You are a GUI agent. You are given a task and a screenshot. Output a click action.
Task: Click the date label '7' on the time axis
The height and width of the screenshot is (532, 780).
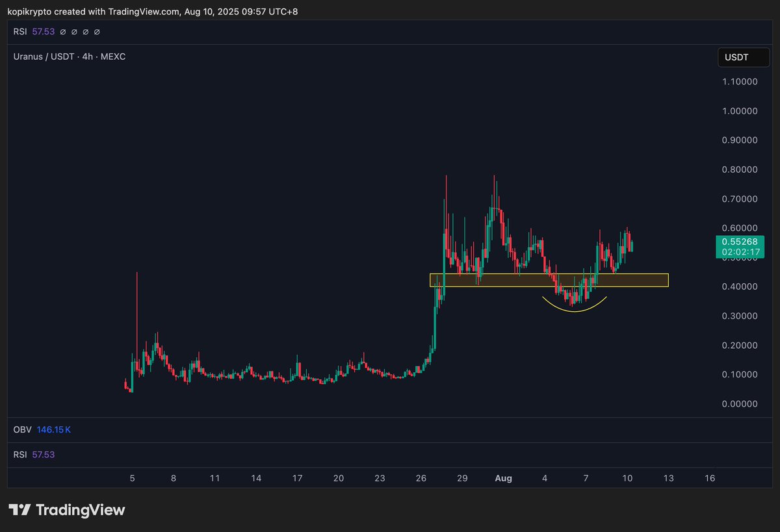pyautogui.click(x=586, y=478)
